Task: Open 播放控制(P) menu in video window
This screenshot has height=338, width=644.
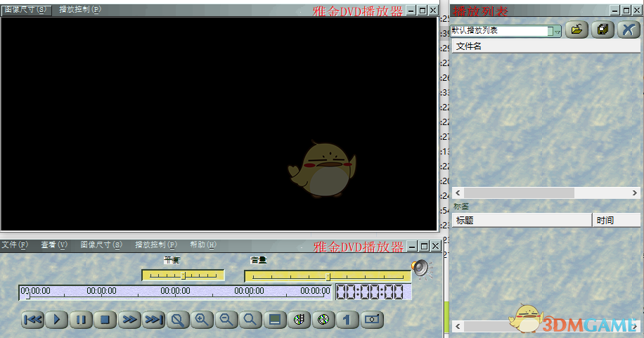Action: coord(79,10)
